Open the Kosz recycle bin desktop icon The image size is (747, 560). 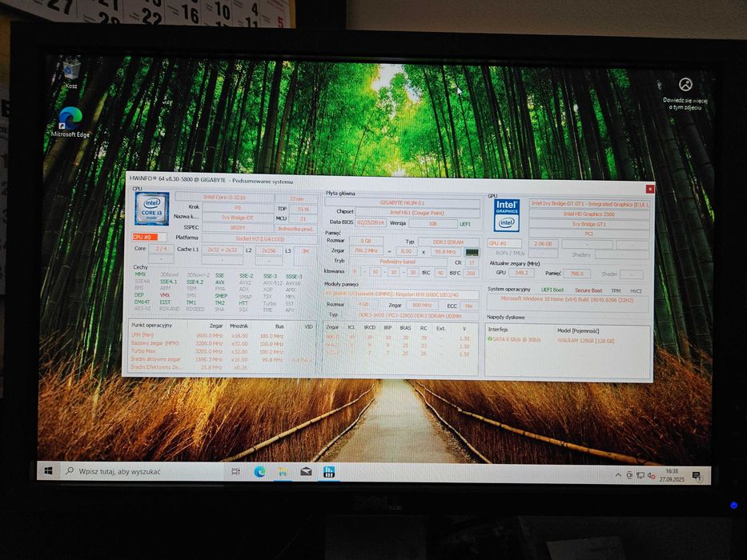pos(71,74)
